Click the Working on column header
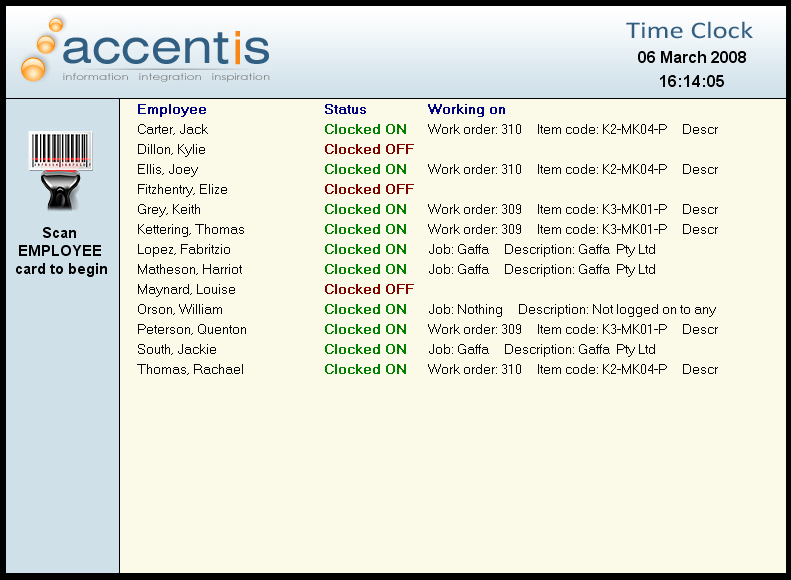 pos(466,109)
